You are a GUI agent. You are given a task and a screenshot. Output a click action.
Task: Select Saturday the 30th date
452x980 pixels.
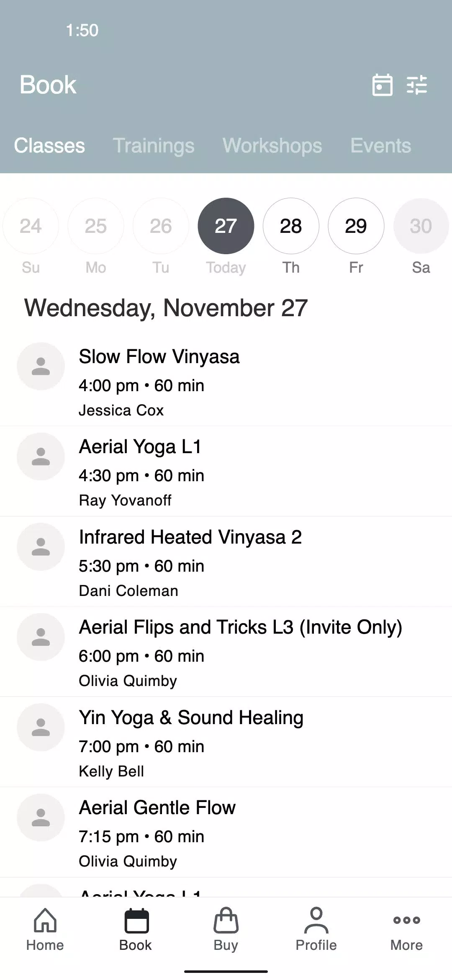[421, 226]
